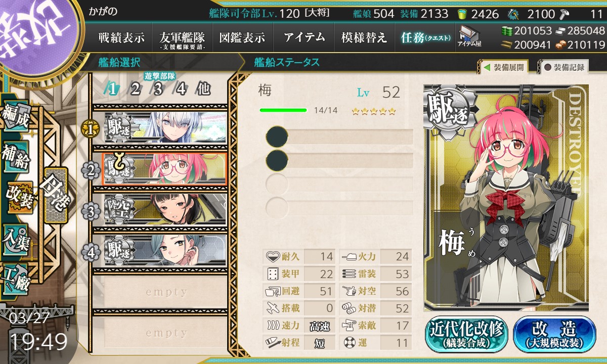
Task: Open the アイテム屋 item shop icon
Action: 469,36
